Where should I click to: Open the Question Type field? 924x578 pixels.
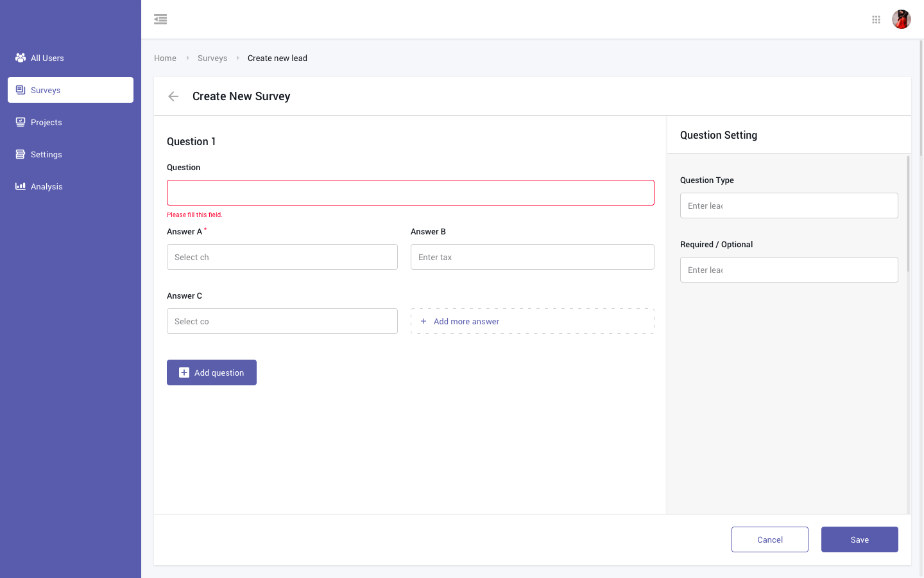coord(789,206)
